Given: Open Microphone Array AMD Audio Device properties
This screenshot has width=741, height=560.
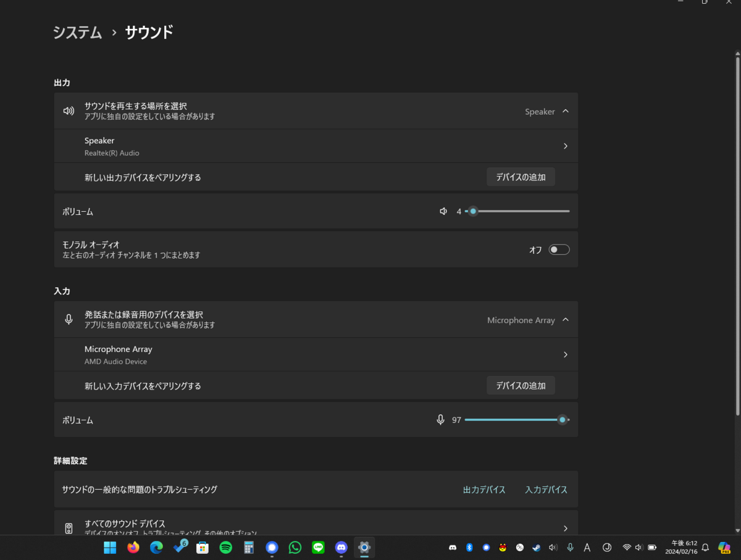Looking at the screenshot, I should click(565, 354).
